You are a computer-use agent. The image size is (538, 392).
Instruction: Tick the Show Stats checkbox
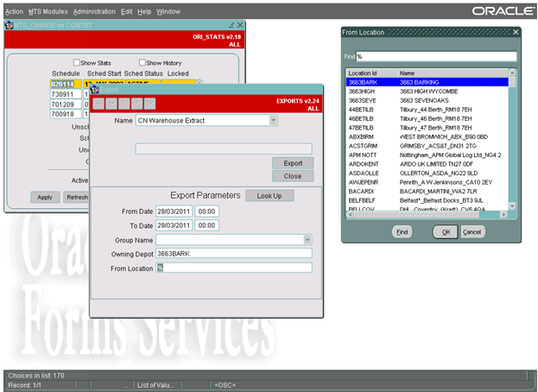tap(77, 62)
